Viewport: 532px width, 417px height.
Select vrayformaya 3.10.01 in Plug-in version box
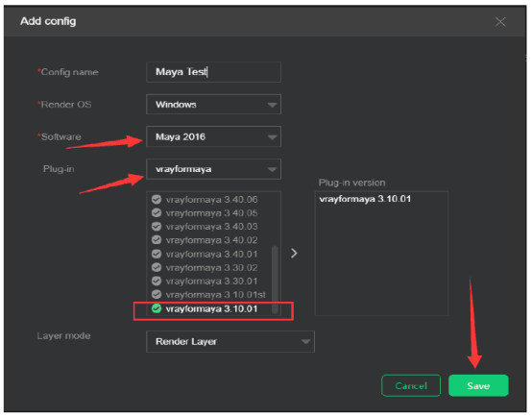tap(365, 199)
